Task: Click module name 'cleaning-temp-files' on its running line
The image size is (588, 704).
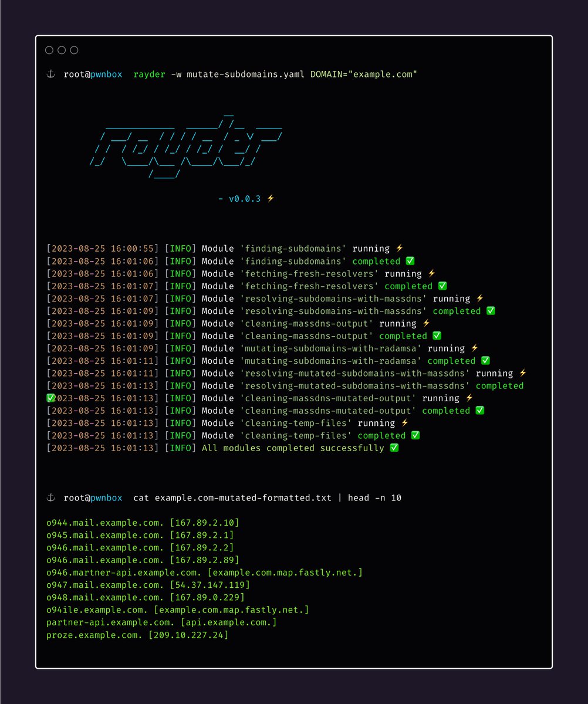Action: pos(296,423)
